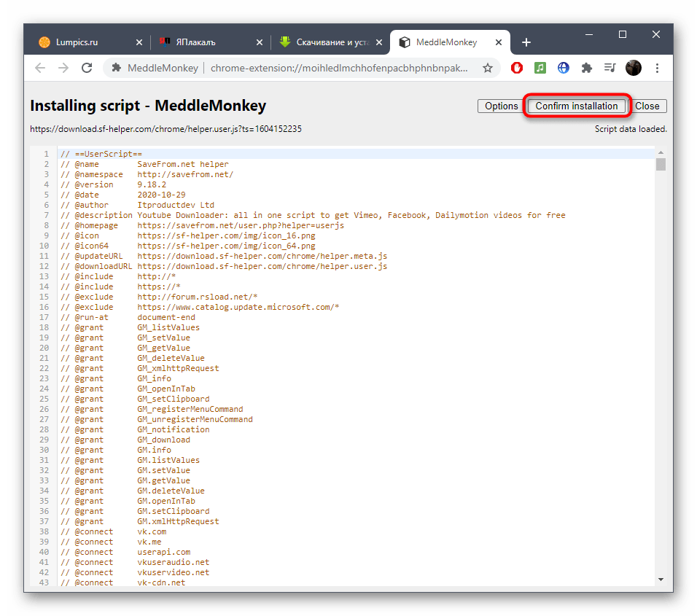The image size is (697, 616).
Task: Close the Скачивание и уста tab
Action: coord(379,42)
